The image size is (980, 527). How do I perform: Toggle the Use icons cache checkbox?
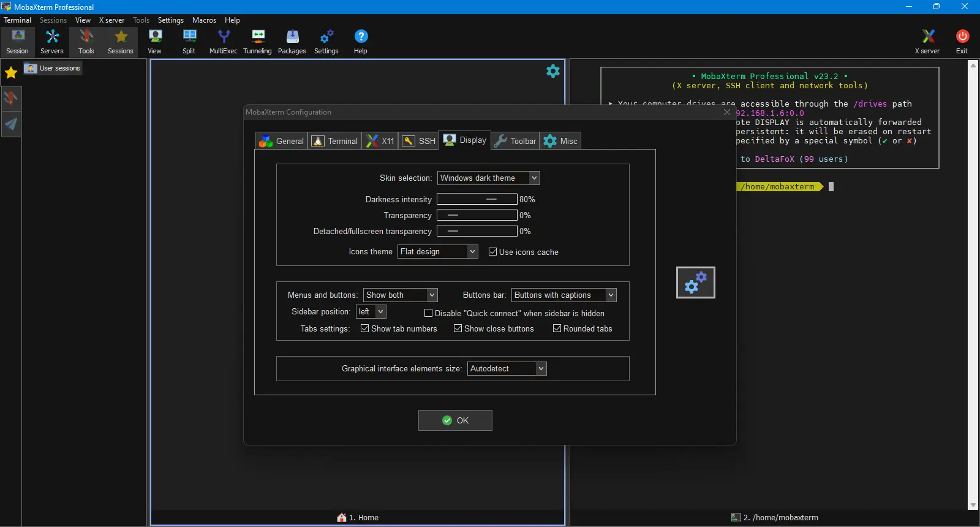(492, 252)
